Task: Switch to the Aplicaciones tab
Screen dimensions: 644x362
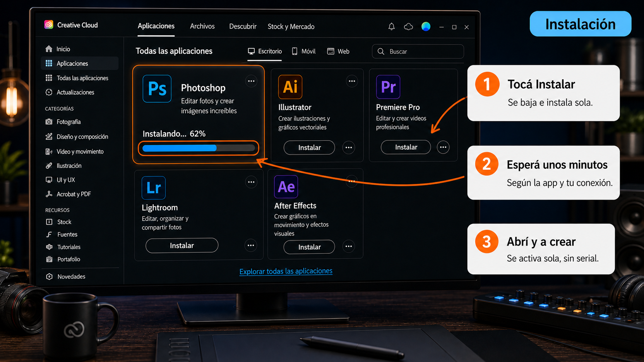Action: click(156, 26)
